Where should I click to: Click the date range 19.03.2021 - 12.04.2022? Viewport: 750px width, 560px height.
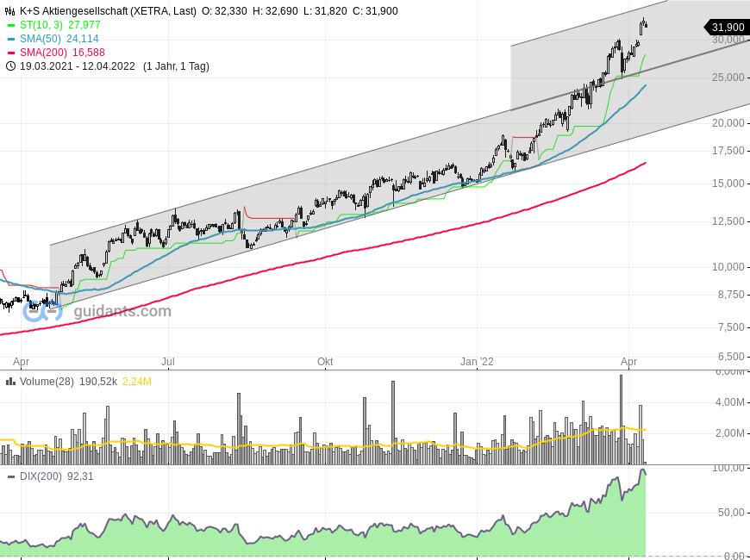click(78, 66)
